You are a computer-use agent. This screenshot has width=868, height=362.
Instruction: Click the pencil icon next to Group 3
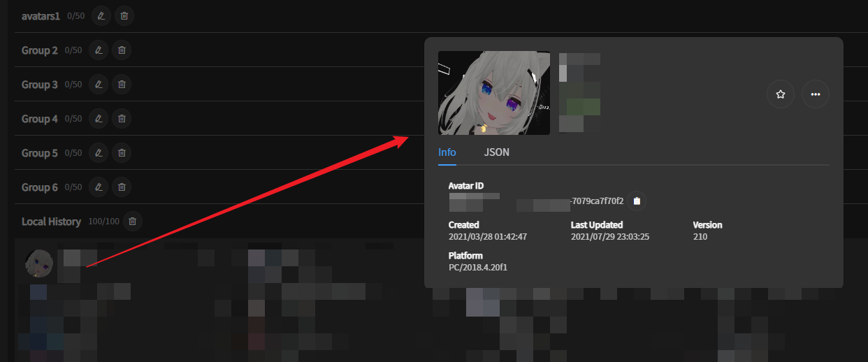99,84
